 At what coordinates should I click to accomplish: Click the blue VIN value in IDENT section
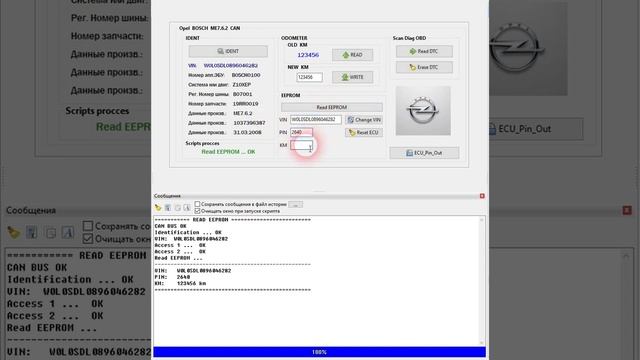pyautogui.click(x=231, y=65)
